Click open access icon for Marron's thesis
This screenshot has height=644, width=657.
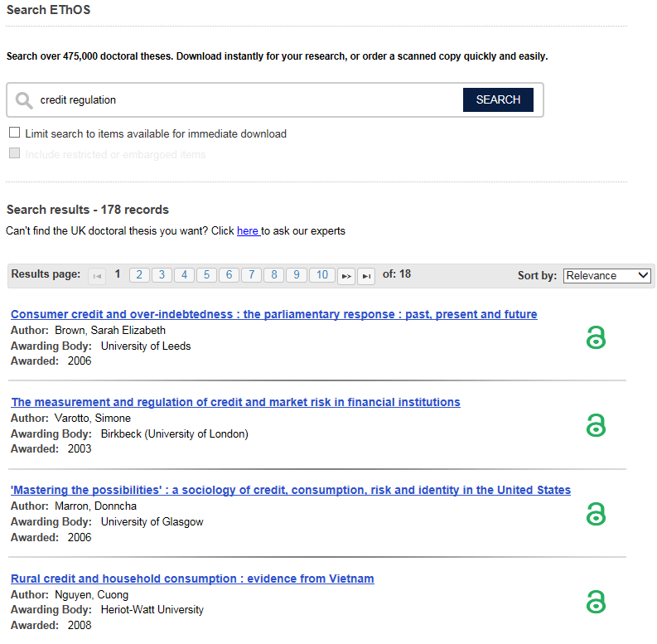point(596,514)
